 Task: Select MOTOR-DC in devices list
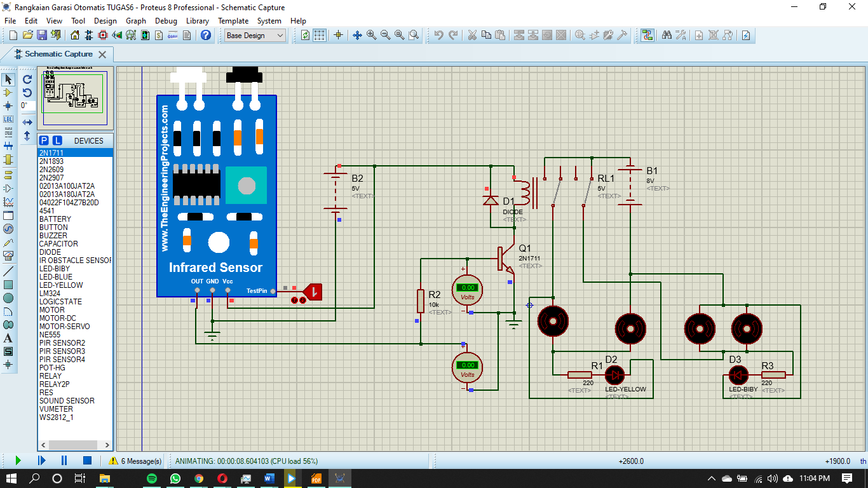pos(75,318)
